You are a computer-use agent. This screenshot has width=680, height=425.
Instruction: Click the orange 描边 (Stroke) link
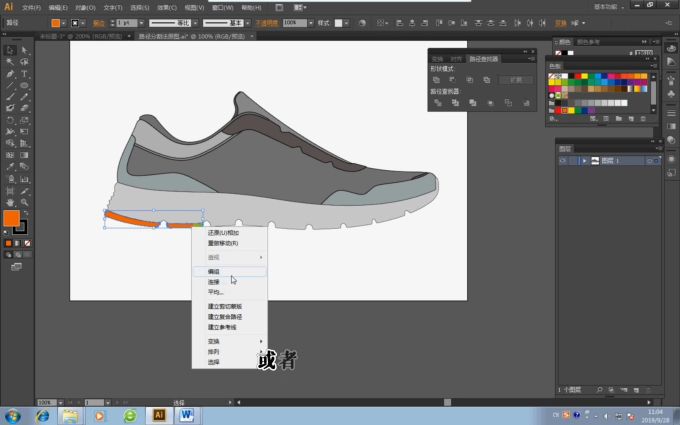99,23
